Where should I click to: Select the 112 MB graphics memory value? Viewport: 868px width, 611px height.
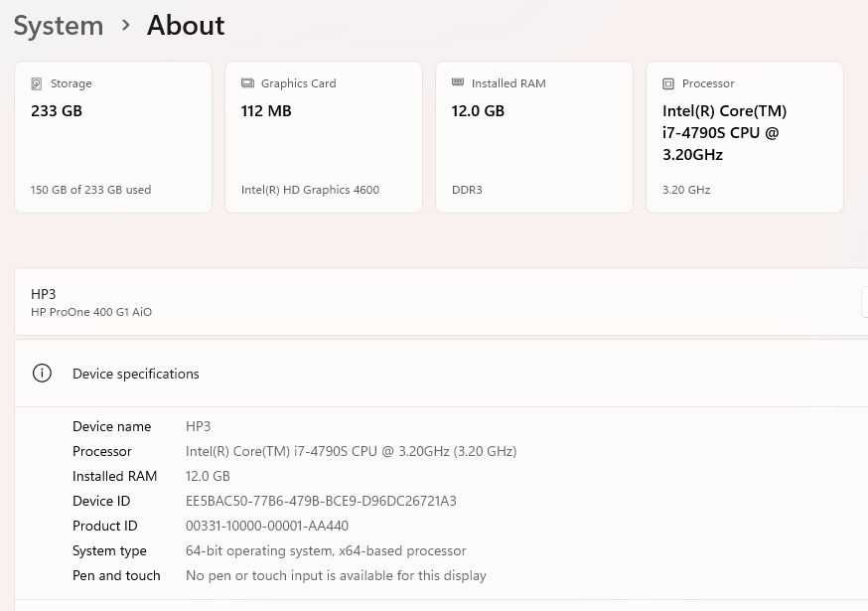tap(266, 111)
